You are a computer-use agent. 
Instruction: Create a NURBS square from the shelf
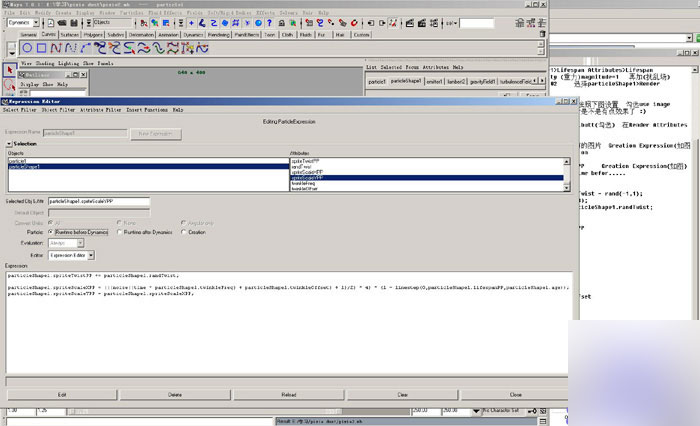click(x=42, y=48)
